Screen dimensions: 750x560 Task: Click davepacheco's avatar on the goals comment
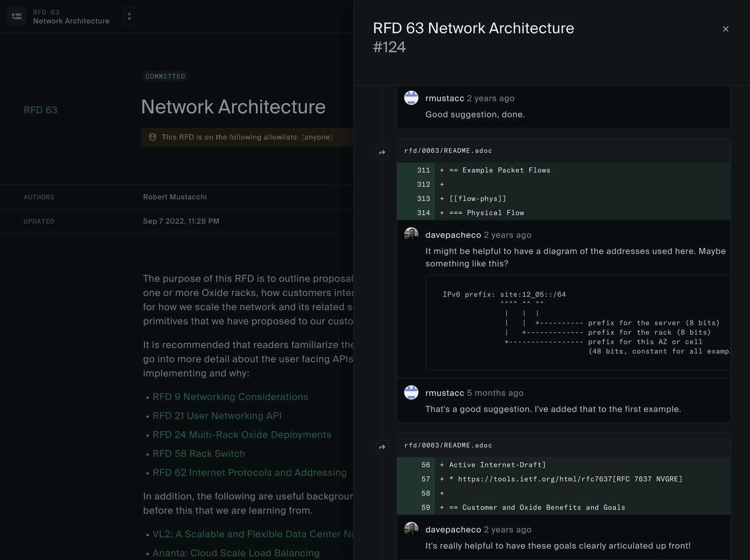pyautogui.click(x=411, y=529)
